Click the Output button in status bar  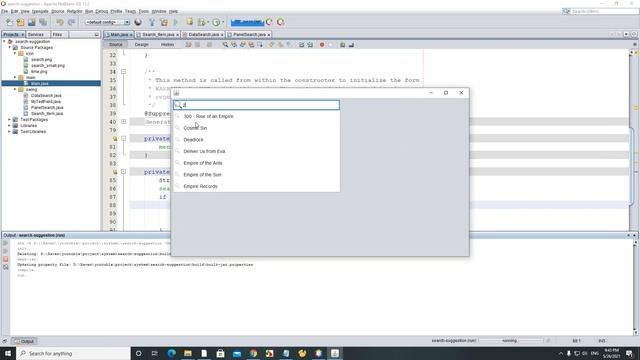tap(24, 341)
